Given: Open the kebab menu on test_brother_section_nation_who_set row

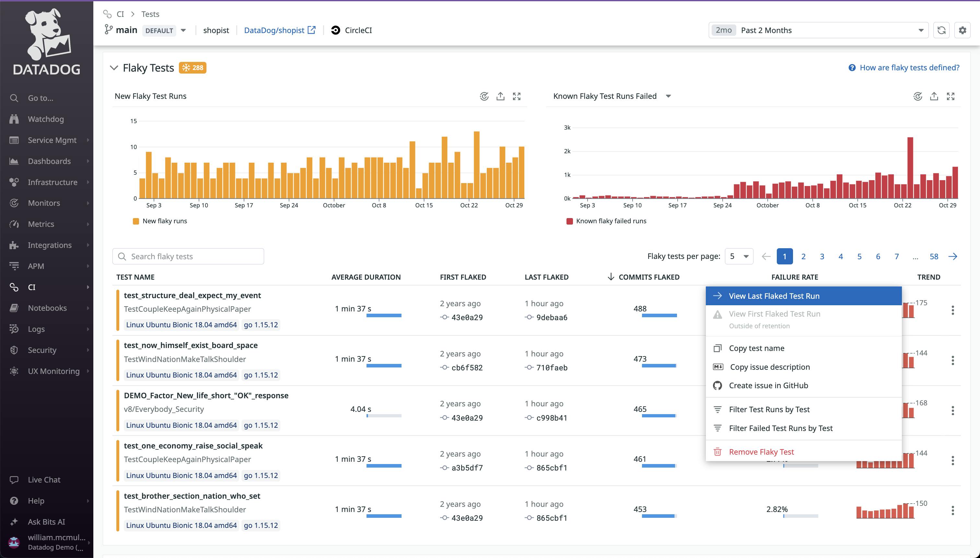Looking at the screenshot, I should pyautogui.click(x=953, y=510).
